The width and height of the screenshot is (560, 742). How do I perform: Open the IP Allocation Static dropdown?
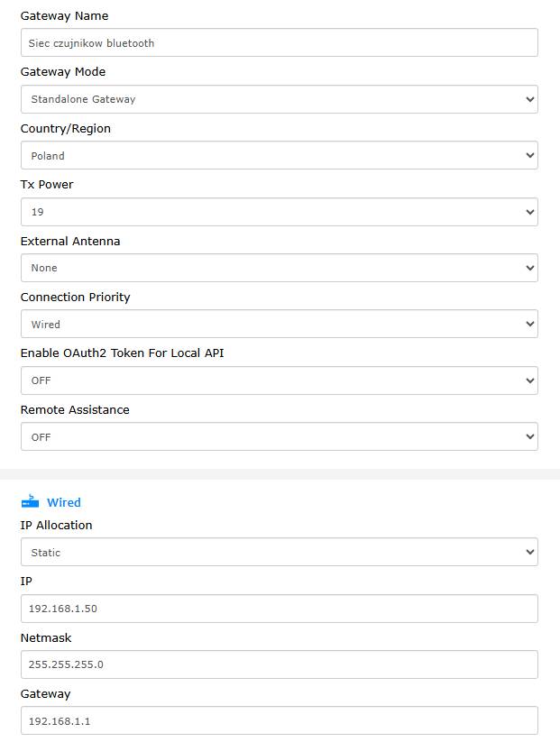(x=280, y=552)
